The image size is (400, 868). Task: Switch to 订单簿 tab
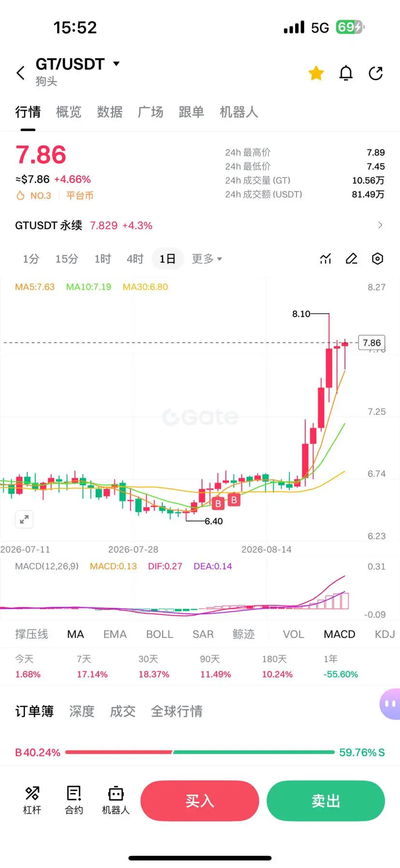click(x=34, y=711)
